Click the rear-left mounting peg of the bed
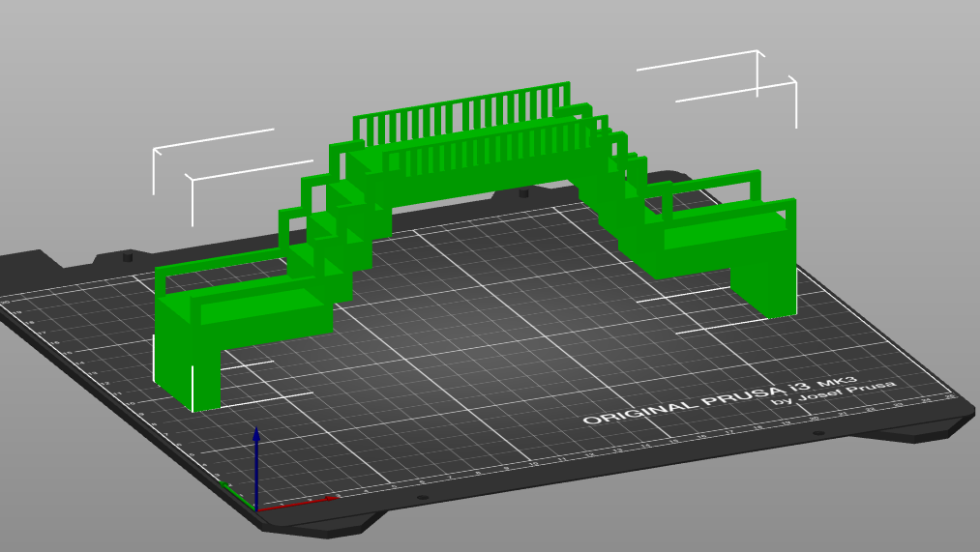Viewport: 980px width, 552px height. pyautogui.click(x=128, y=256)
